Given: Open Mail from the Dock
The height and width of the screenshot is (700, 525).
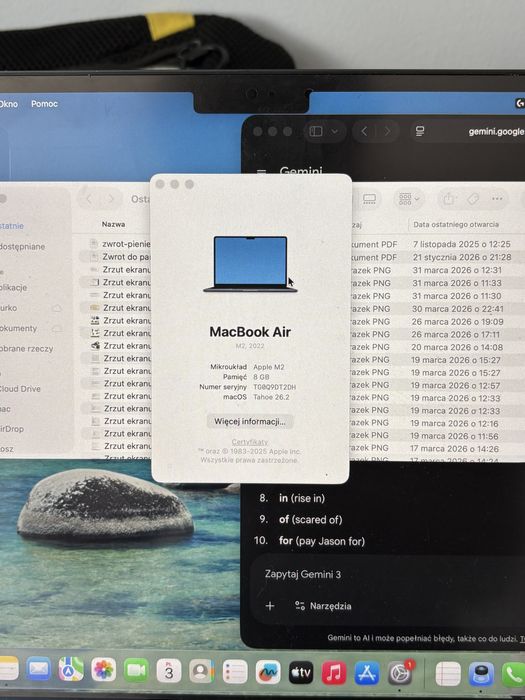Looking at the screenshot, I should [38, 669].
